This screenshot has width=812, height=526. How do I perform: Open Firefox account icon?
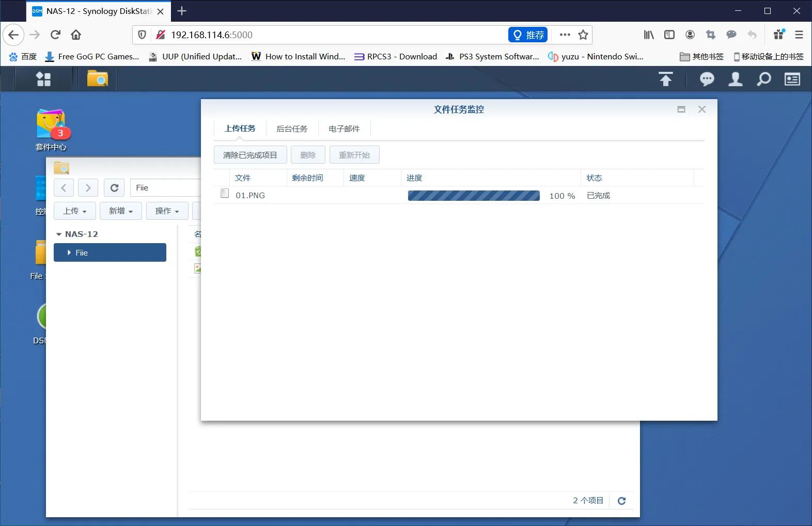tap(690, 35)
